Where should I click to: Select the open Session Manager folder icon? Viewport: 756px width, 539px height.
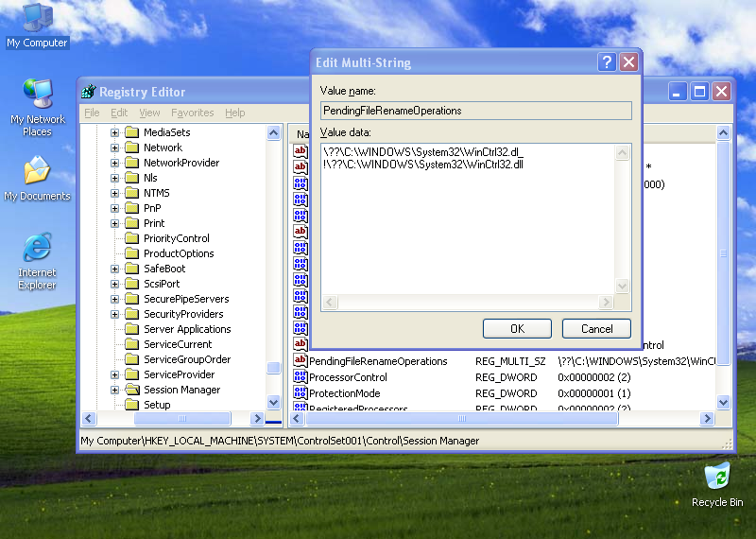[x=132, y=390]
